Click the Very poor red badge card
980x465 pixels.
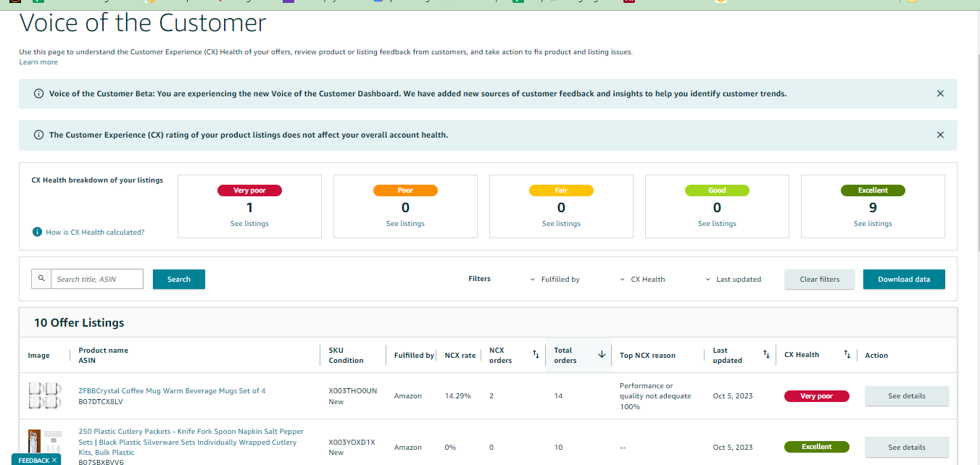tap(249, 190)
